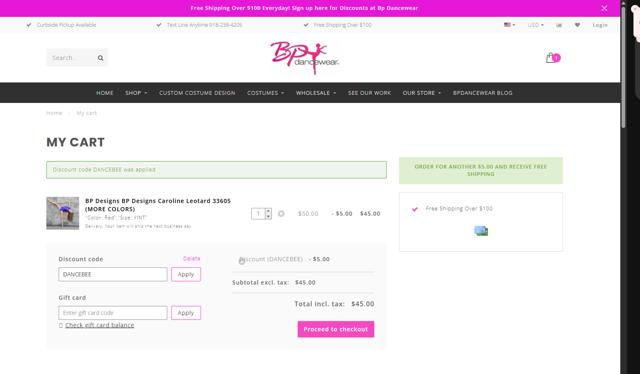Screen dimensions: 640x374
Task: Delete the applied discount code
Action: [191, 258]
